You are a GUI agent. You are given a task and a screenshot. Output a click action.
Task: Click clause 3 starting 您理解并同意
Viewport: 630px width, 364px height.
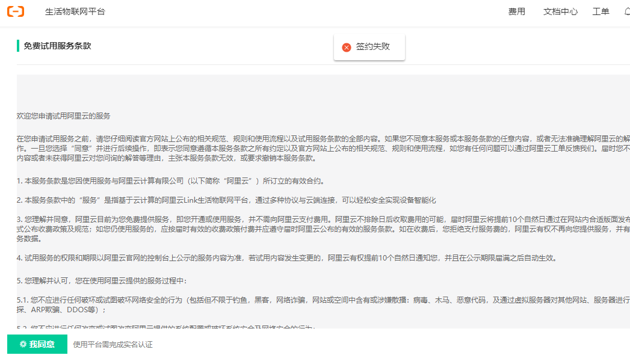[323, 229]
